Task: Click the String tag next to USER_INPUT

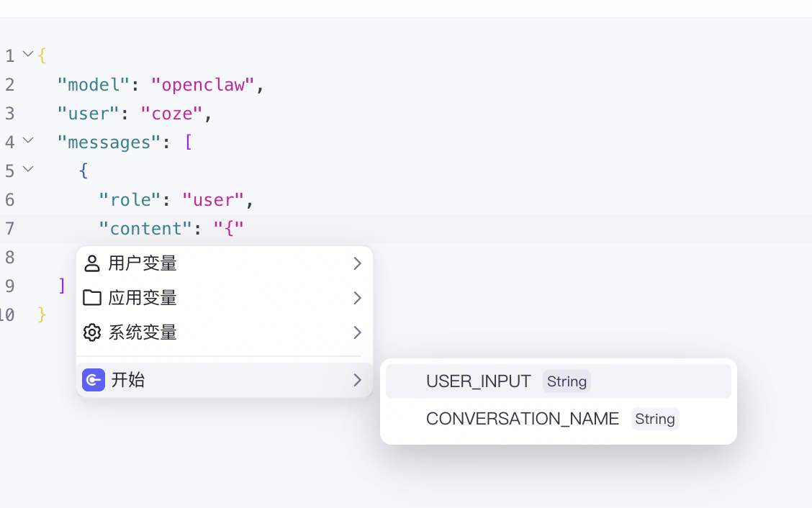Action: [x=567, y=381]
